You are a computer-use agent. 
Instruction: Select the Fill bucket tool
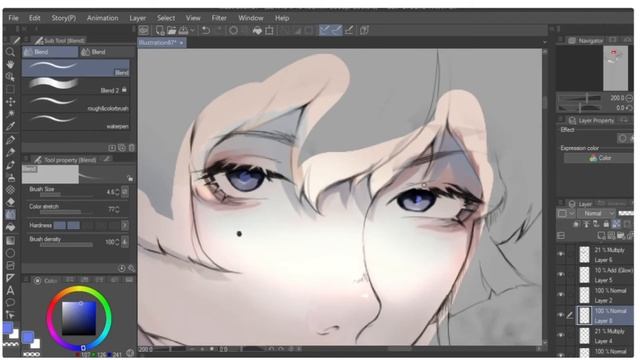10,227
